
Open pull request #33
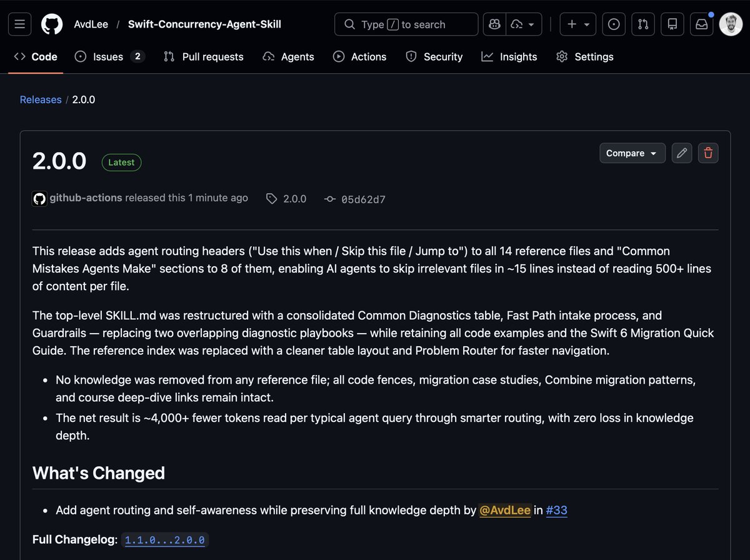tap(556, 510)
